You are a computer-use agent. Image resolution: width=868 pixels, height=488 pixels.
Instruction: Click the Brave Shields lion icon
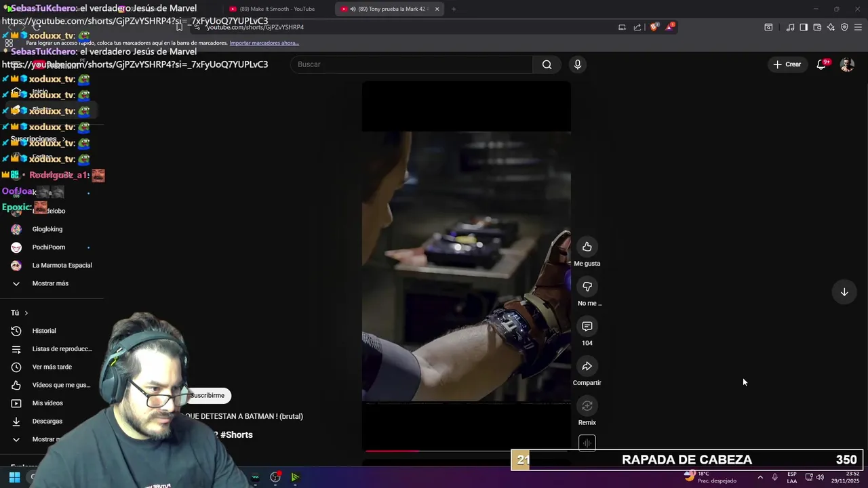(x=654, y=27)
